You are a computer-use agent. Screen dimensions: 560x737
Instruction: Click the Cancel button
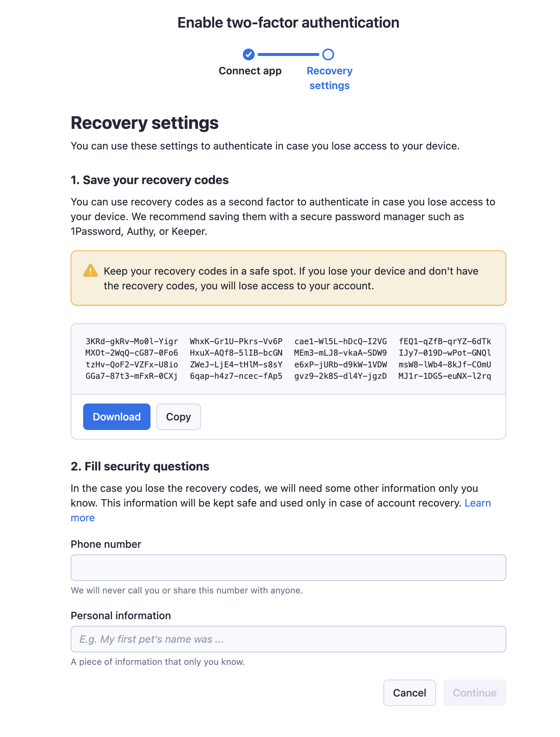(409, 692)
